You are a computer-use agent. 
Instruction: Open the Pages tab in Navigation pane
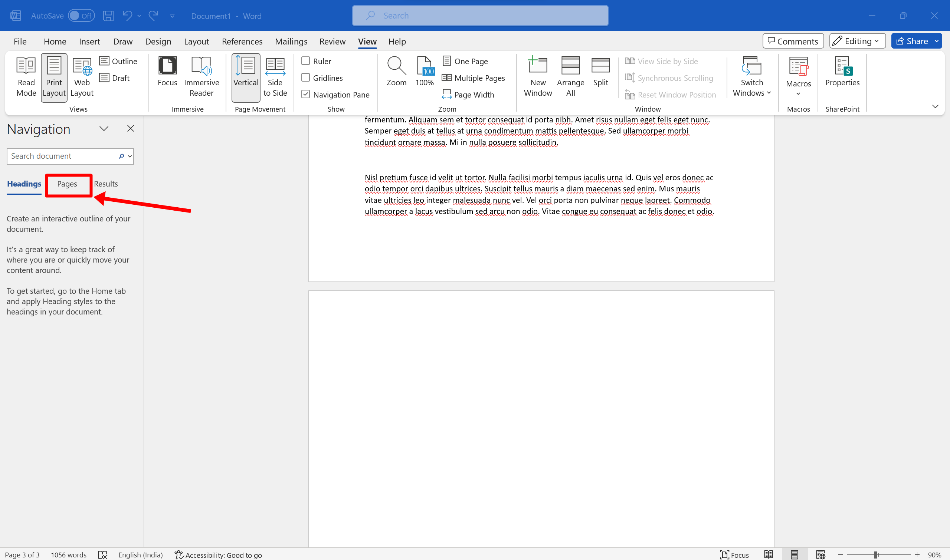pos(67,185)
